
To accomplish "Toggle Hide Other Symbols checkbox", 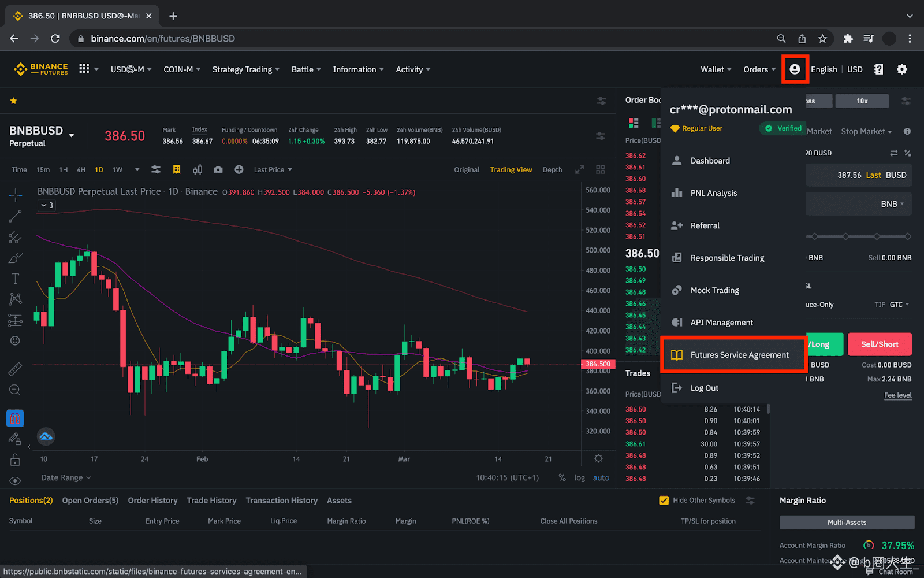I will pyautogui.click(x=664, y=501).
